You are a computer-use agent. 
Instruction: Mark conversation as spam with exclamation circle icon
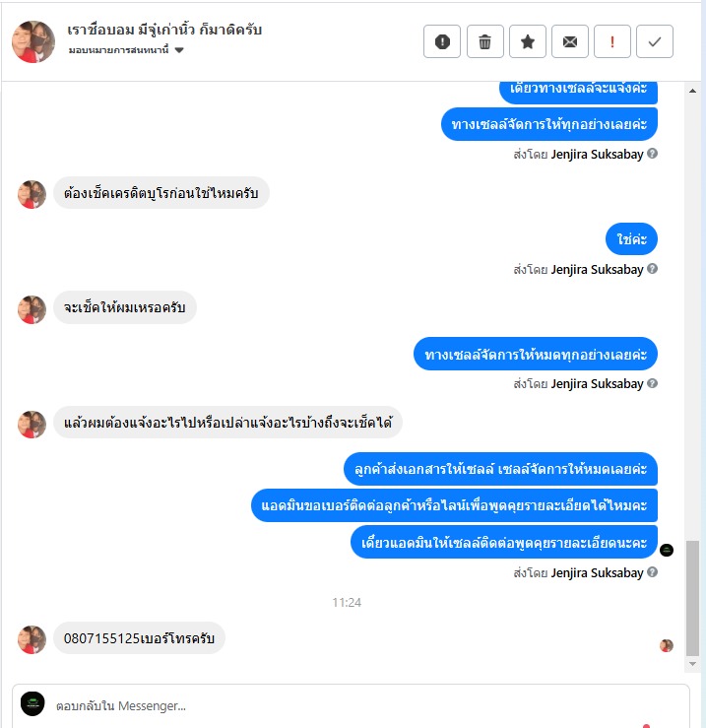click(x=442, y=41)
